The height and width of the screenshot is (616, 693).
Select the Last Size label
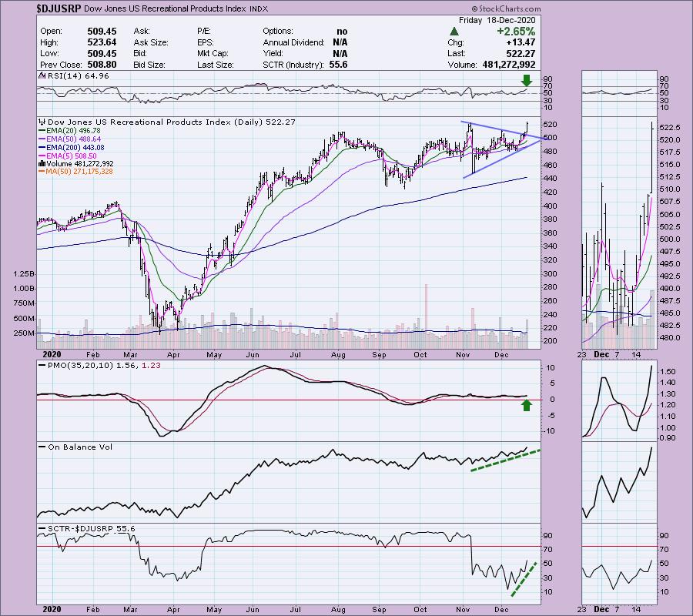pos(216,65)
